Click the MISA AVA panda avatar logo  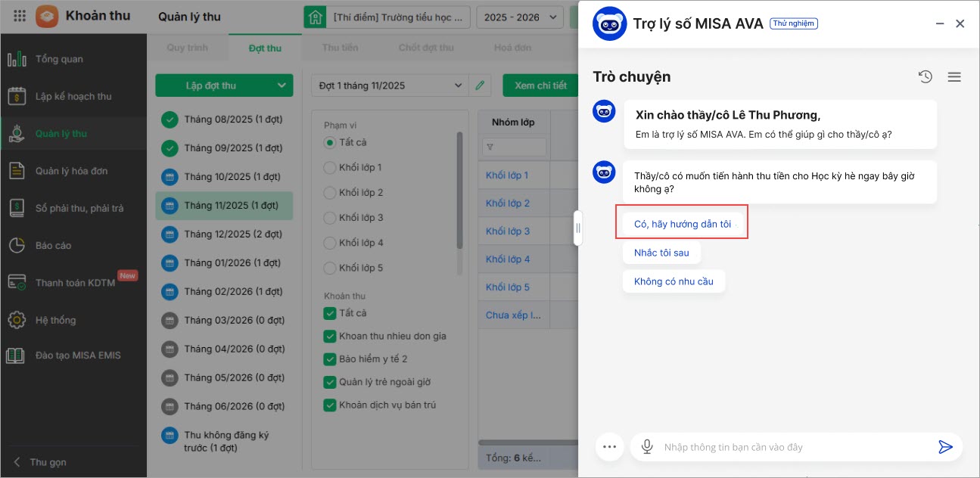(609, 23)
